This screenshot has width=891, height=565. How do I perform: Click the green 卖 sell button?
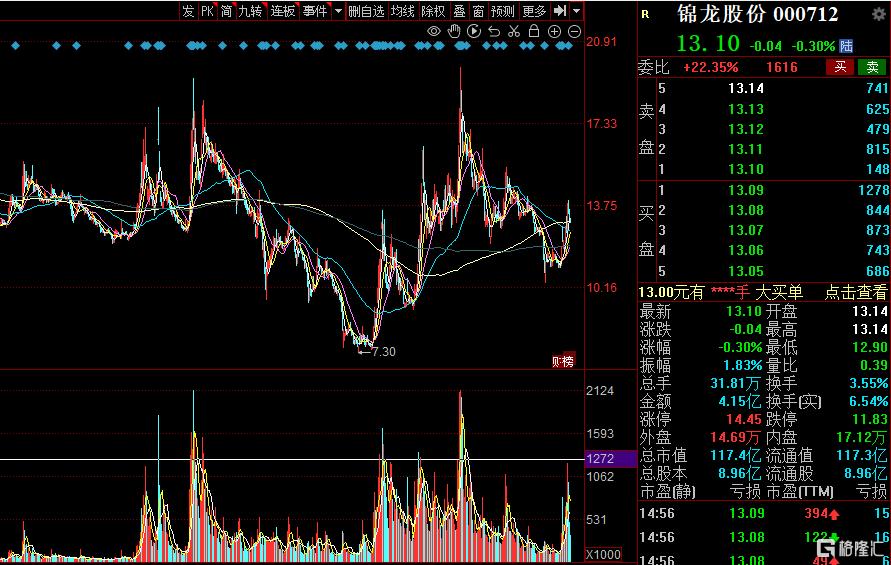point(872,67)
